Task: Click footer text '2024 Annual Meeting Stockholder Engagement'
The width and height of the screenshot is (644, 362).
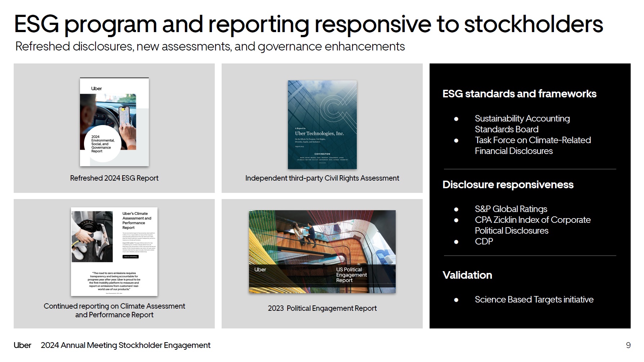Action: click(125, 345)
